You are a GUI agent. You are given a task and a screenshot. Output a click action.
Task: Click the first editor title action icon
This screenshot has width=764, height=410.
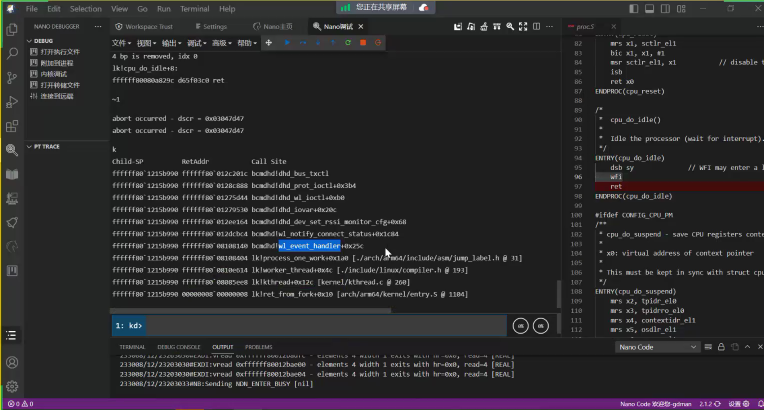tap(458, 27)
